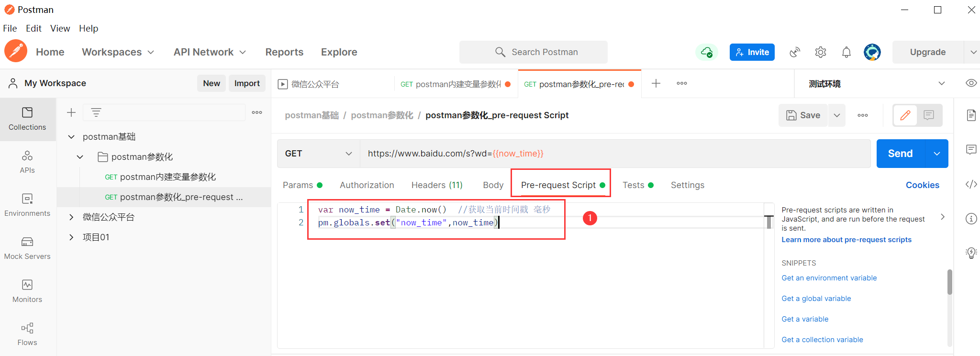Open the Edit menu

pos(33,28)
